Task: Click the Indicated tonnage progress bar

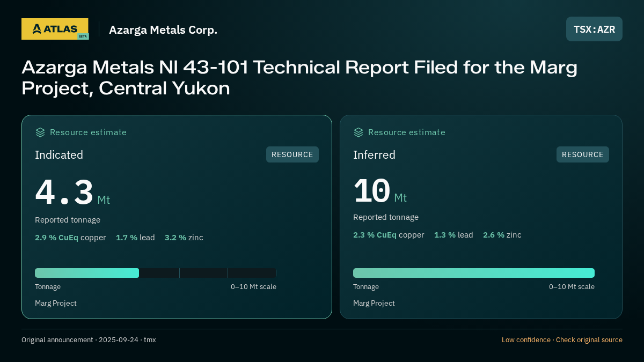Action: (156, 273)
